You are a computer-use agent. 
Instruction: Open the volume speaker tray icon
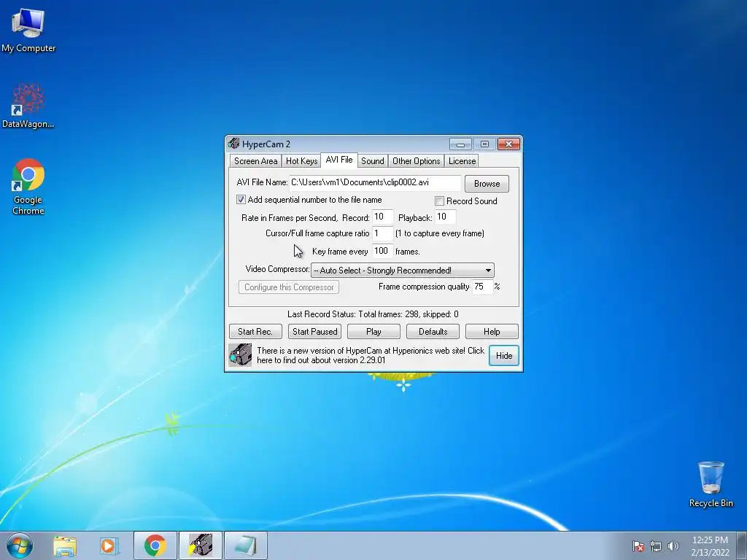click(673, 546)
